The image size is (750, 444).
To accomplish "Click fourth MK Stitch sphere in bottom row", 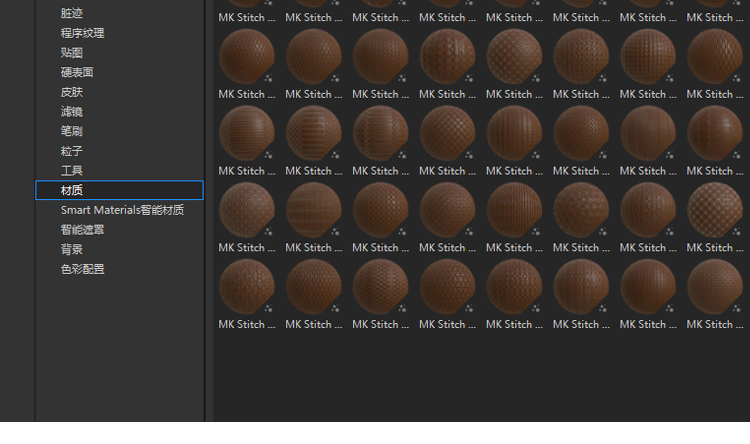I will [x=447, y=286].
